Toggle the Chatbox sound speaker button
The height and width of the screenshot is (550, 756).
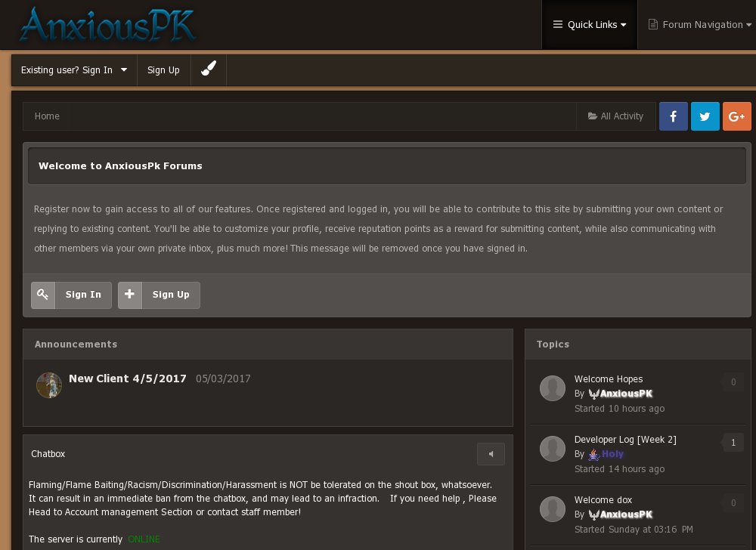(x=491, y=454)
